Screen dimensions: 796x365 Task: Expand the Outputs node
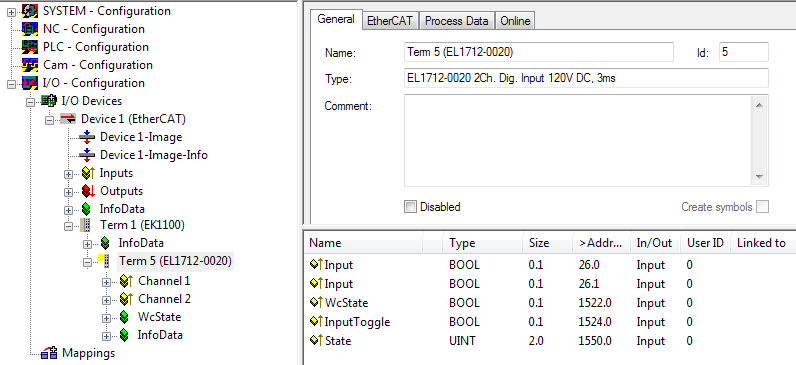(69, 192)
